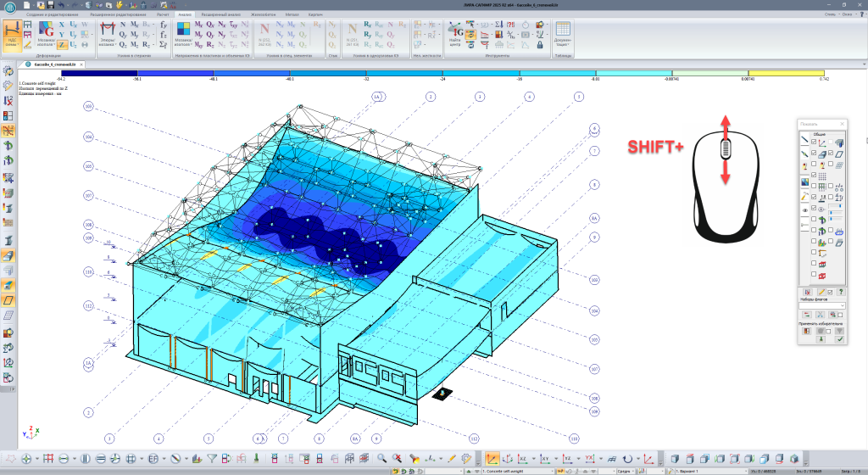
Task: Expand the Наборы флагов dropdown
Action: (x=842, y=305)
